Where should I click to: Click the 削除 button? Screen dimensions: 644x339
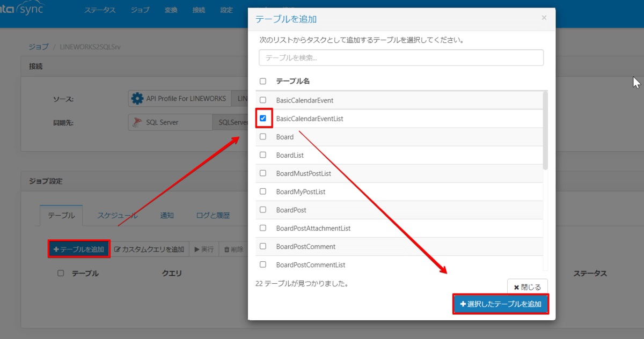[233, 249]
